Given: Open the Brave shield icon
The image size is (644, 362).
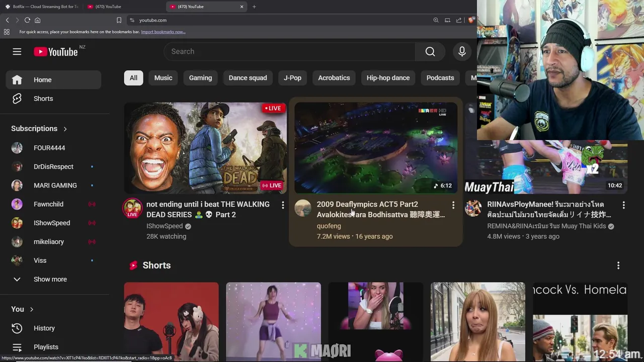Looking at the screenshot, I should click(471, 20).
